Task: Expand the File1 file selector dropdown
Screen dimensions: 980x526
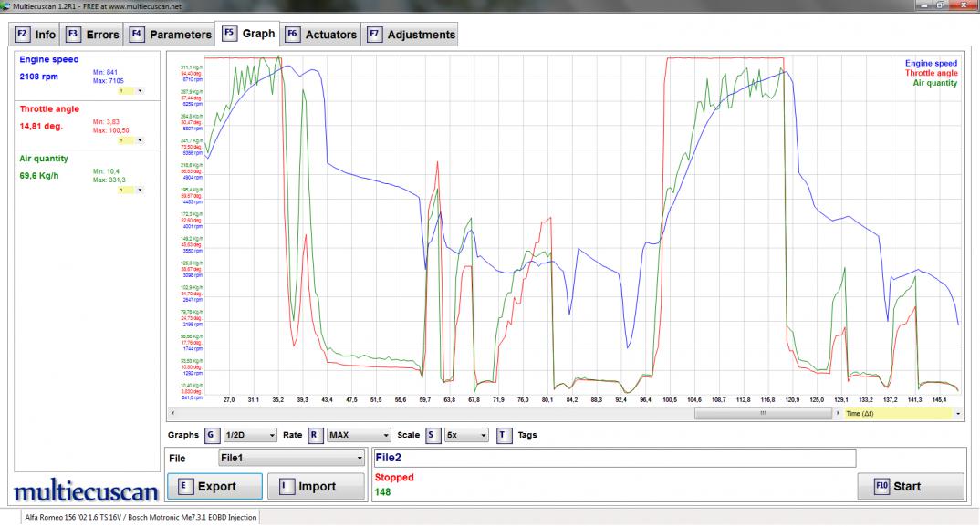Action: coord(291,458)
